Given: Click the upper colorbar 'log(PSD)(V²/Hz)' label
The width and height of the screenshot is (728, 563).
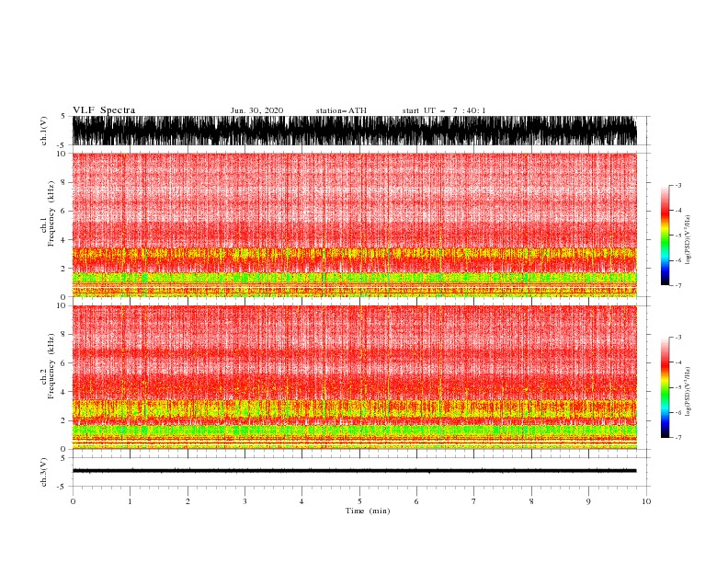Looking at the screenshot, I should (x=688, y=240).
